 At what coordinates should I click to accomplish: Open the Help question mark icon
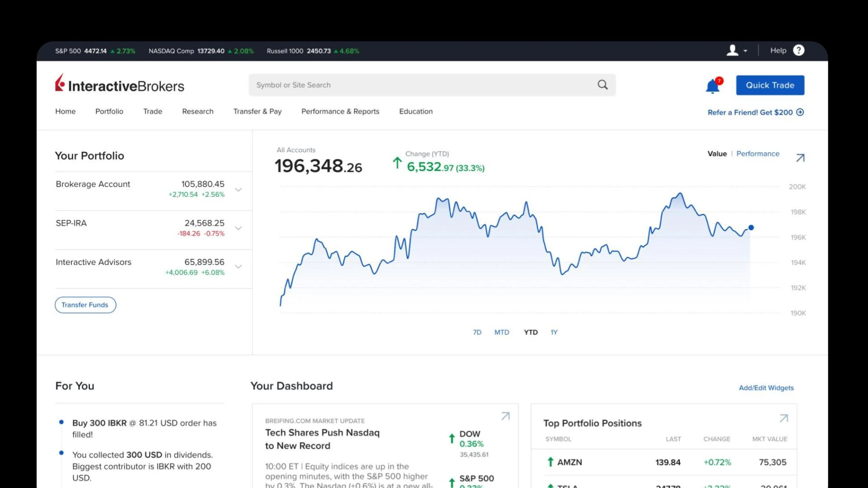point(799,51)
